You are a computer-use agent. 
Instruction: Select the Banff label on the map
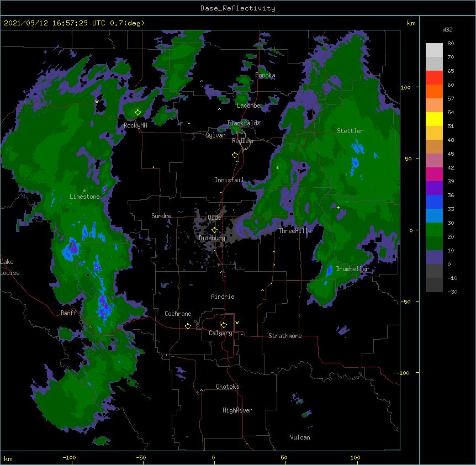[x=68, y=313]
